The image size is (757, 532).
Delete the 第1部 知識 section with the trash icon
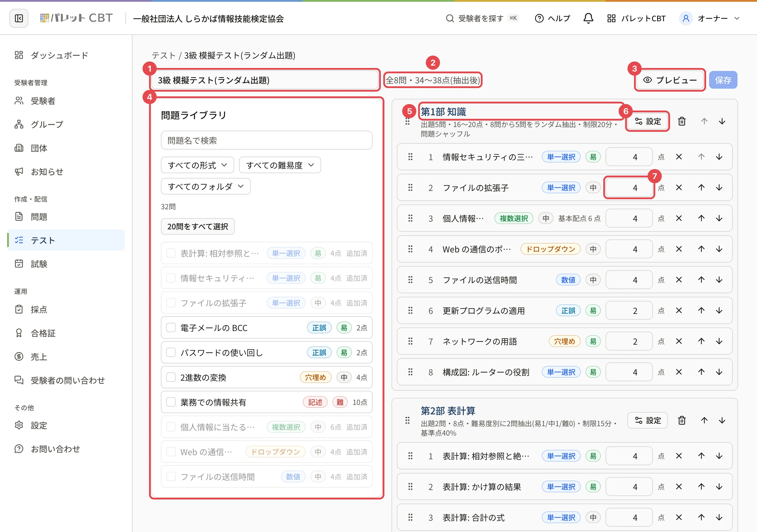tap(682, 121)
